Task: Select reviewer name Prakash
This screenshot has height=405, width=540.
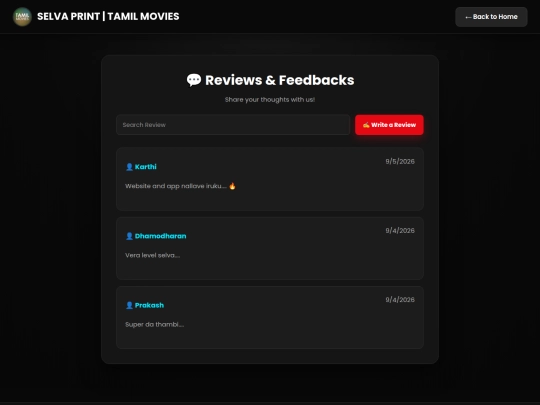Action: click(149, 305)
